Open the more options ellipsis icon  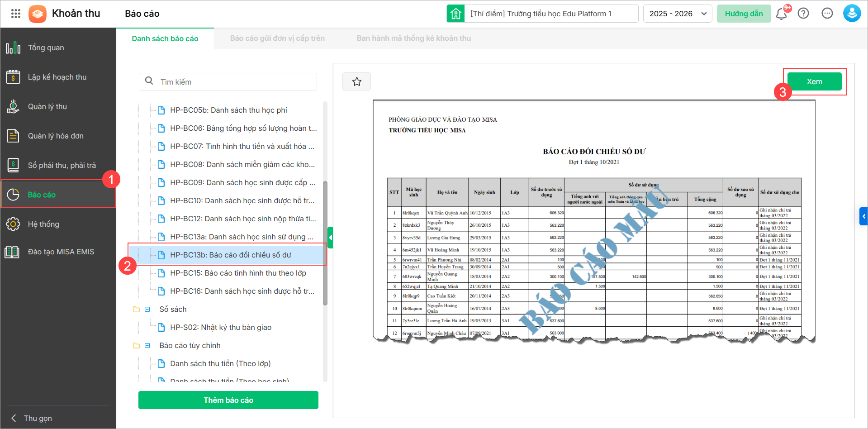(827, 14)
